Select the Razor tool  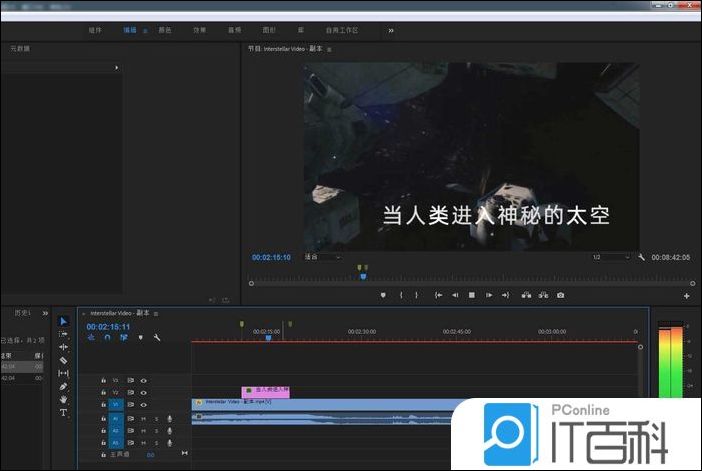pos(63,360)
